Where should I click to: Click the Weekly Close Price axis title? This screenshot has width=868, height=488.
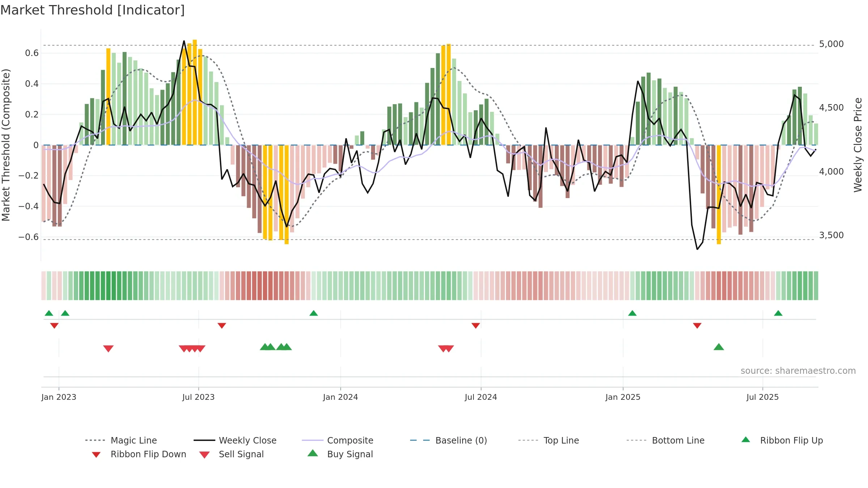click(x=858, y=145)
